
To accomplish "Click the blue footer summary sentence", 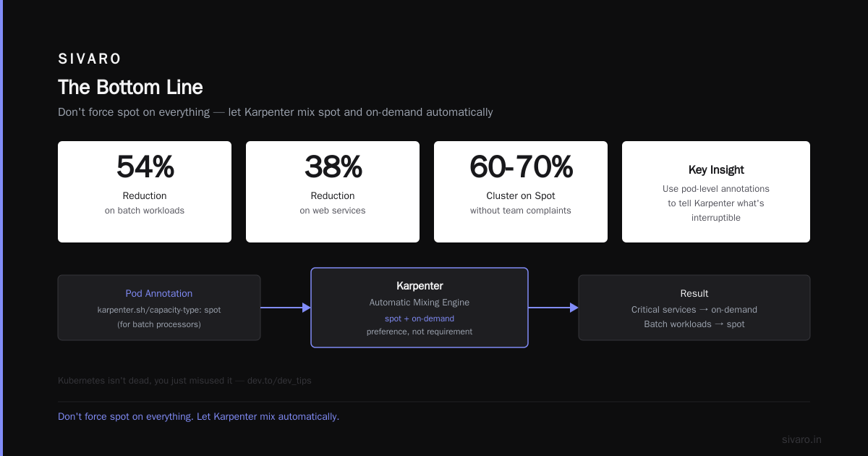I will pos(198,417).
